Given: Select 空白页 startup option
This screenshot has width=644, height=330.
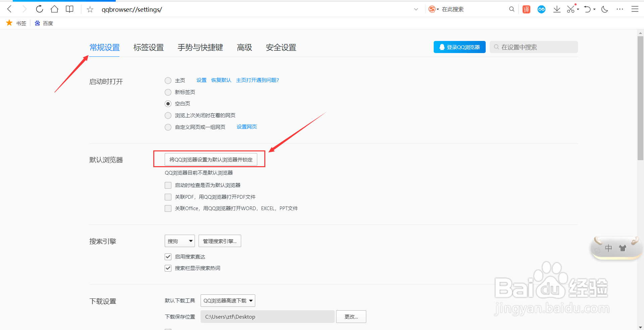Looking at the screenshot, I should tap(168, 104).
